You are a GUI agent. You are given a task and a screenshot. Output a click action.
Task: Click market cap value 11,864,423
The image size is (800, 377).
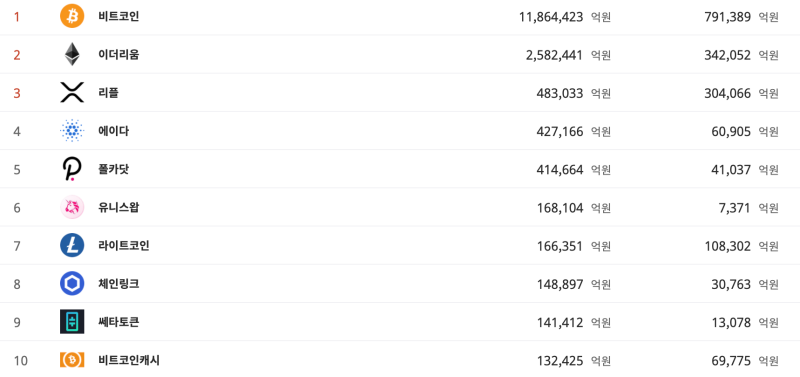click(551, 17)
